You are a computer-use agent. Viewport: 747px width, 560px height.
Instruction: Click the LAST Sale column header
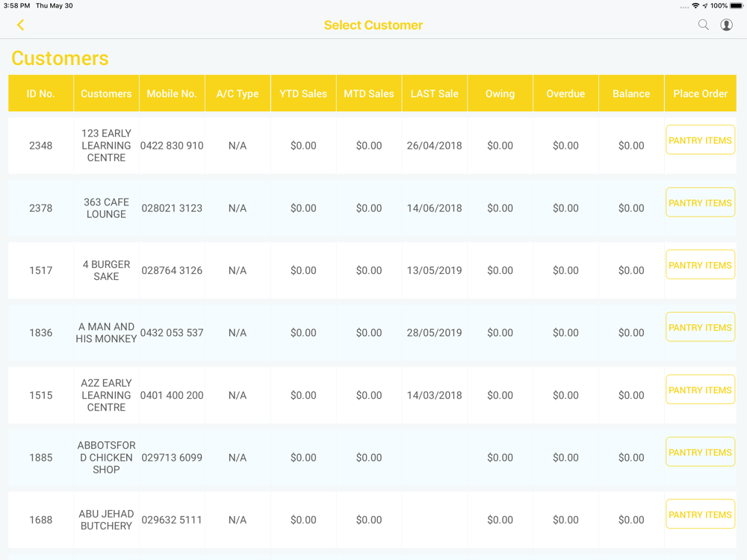click(x=434, y=93)
